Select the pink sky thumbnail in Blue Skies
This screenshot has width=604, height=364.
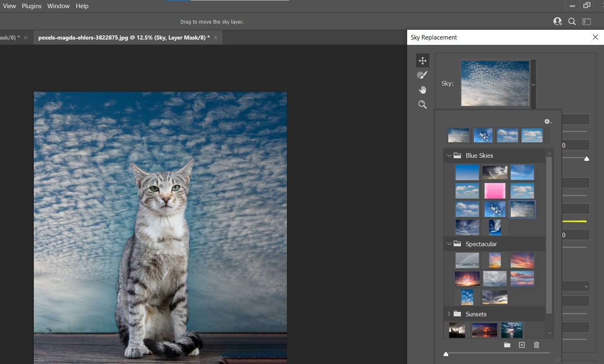click(x=495, y=190)
